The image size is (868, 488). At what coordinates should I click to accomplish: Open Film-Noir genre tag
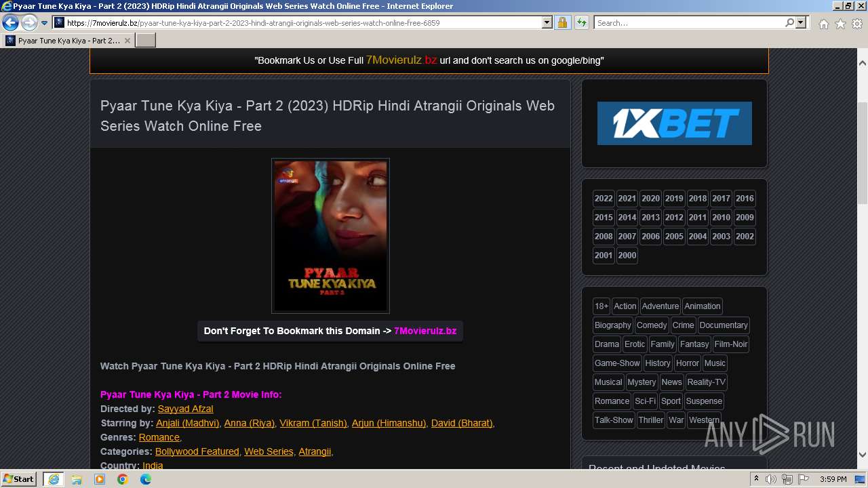pos(731,344)
